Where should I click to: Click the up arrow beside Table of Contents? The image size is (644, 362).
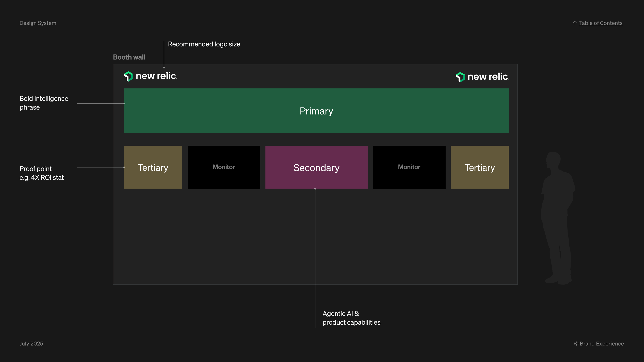pyautogui.click(x=575, y=23)
